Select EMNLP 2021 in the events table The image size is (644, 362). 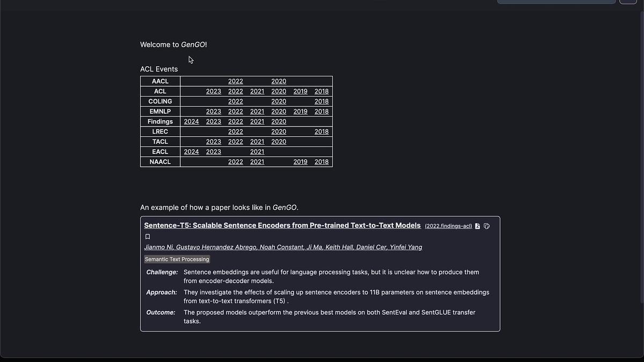(257, 112)
